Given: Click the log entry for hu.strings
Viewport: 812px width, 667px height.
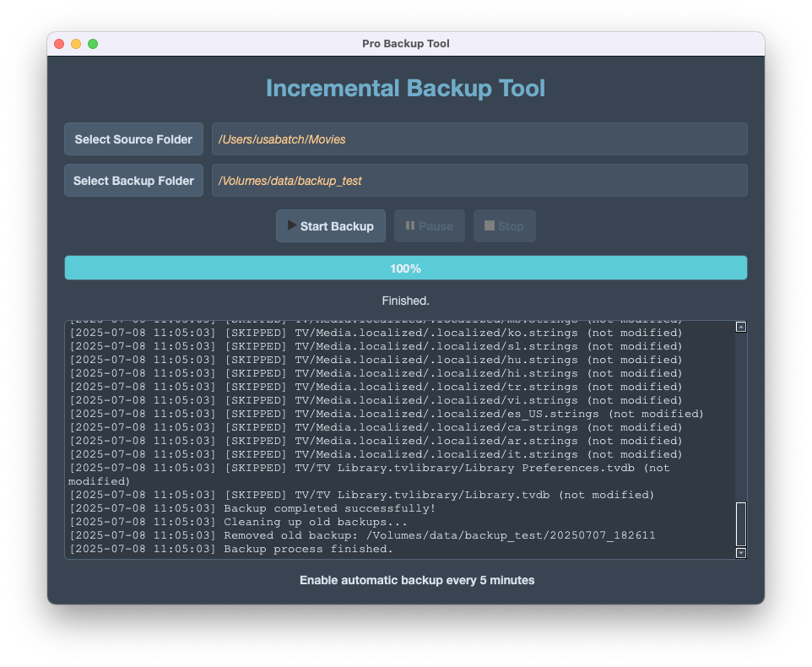Looking at the screenshot, I should click(376, 360).
